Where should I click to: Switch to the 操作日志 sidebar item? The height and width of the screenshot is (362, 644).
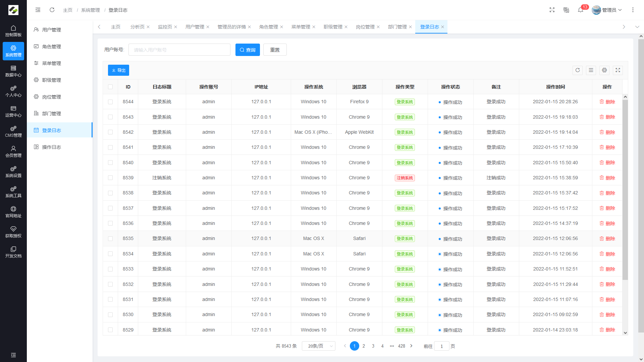click(x=52, y=147)
